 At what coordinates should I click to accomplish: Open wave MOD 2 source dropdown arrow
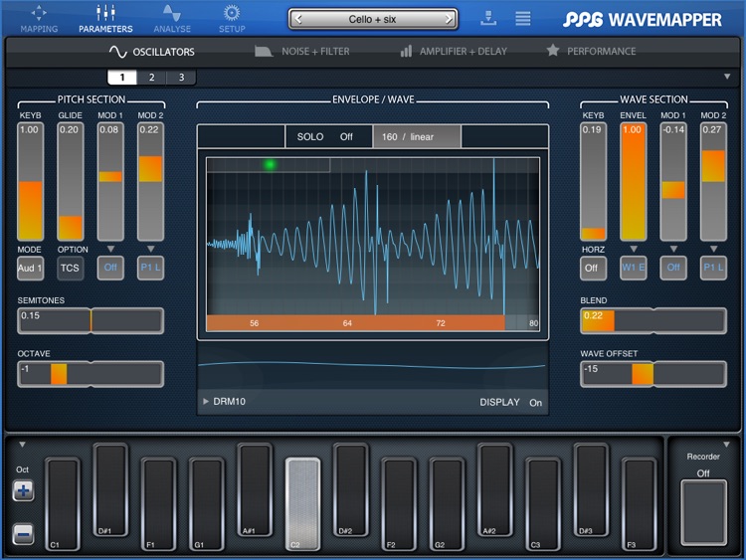(x=713, y=249)
